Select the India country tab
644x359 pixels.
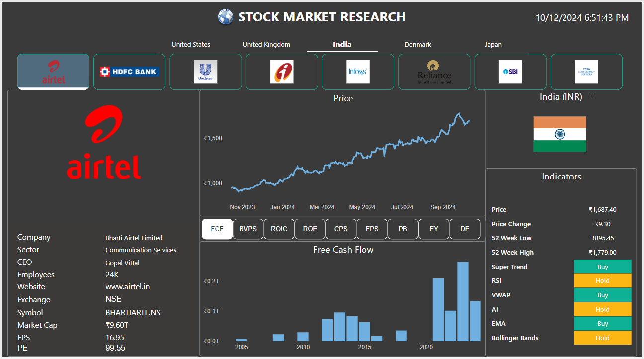342,45
